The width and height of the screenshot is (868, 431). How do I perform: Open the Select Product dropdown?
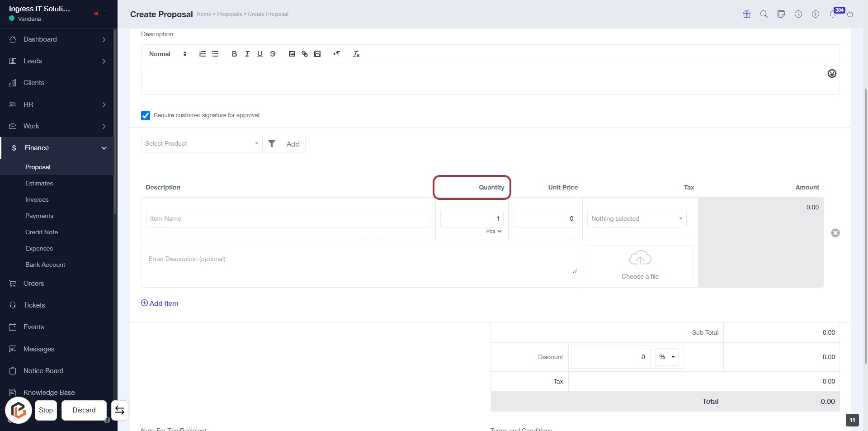pos(202,144)
